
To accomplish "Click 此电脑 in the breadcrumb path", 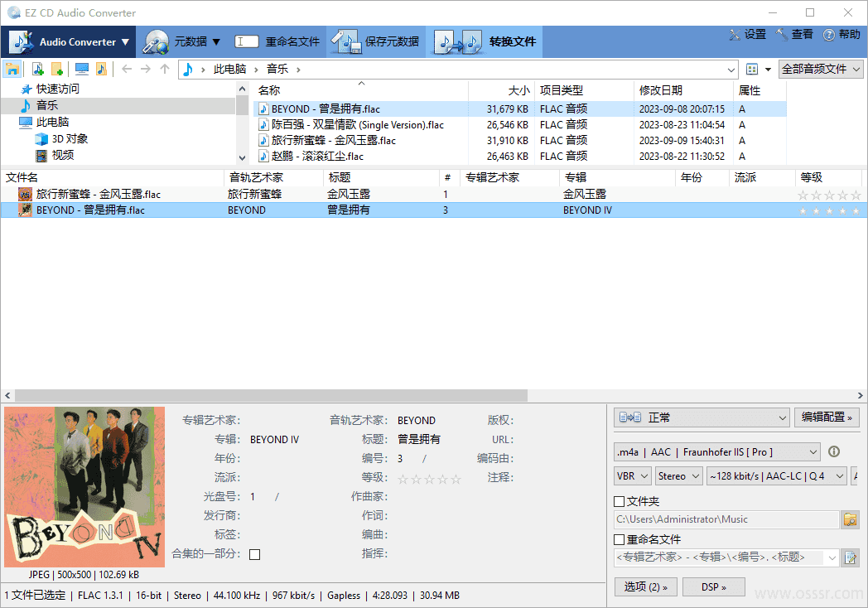I will point(229,70).
